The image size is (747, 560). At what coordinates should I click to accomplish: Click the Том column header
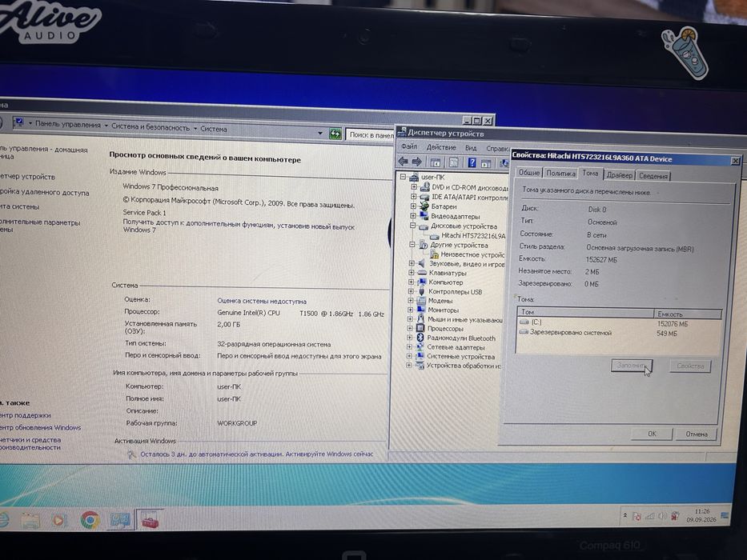tap(585, 312)
